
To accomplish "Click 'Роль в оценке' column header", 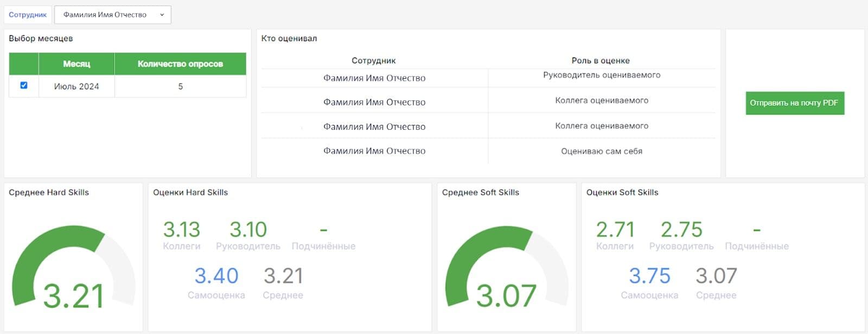I will click(601, 60).
